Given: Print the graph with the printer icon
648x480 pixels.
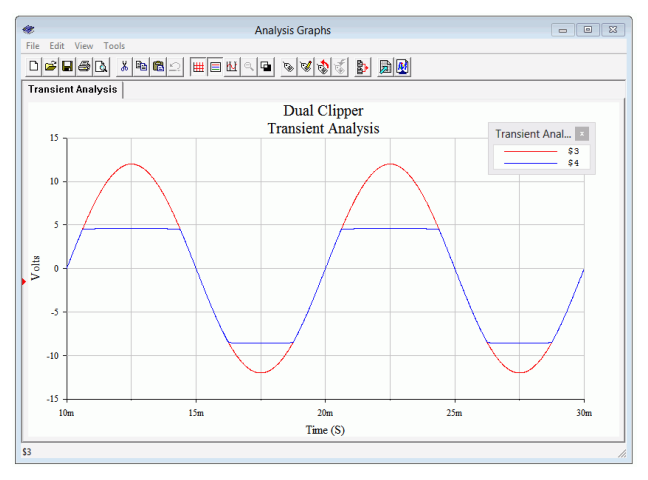Looking at the screenshot, I should (84, 66).
